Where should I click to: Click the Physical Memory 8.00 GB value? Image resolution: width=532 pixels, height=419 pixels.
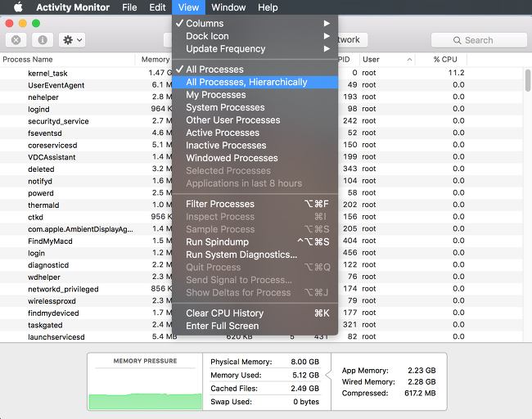[304, 362]
